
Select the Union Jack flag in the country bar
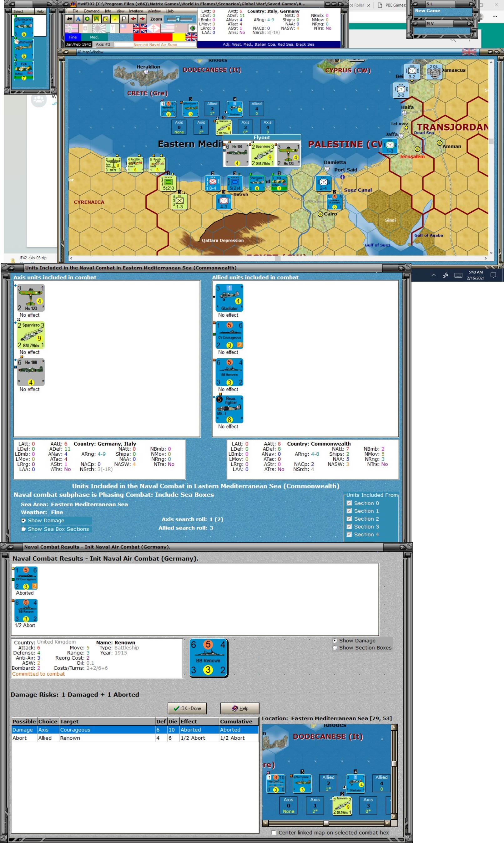click(x=140, y=28)
